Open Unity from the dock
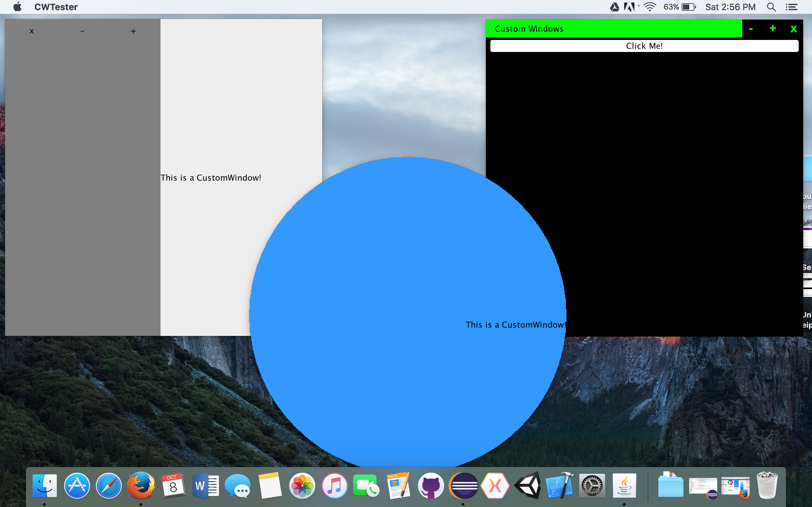Viewport: 812px width, 507px height. [527, 485]
